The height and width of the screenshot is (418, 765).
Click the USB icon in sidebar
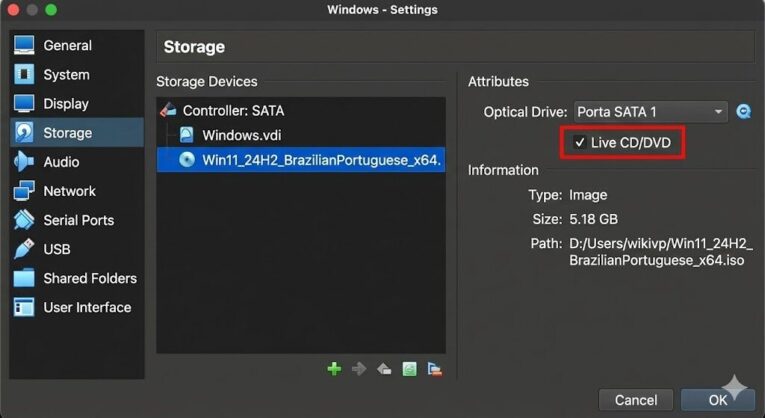[24, 249]
